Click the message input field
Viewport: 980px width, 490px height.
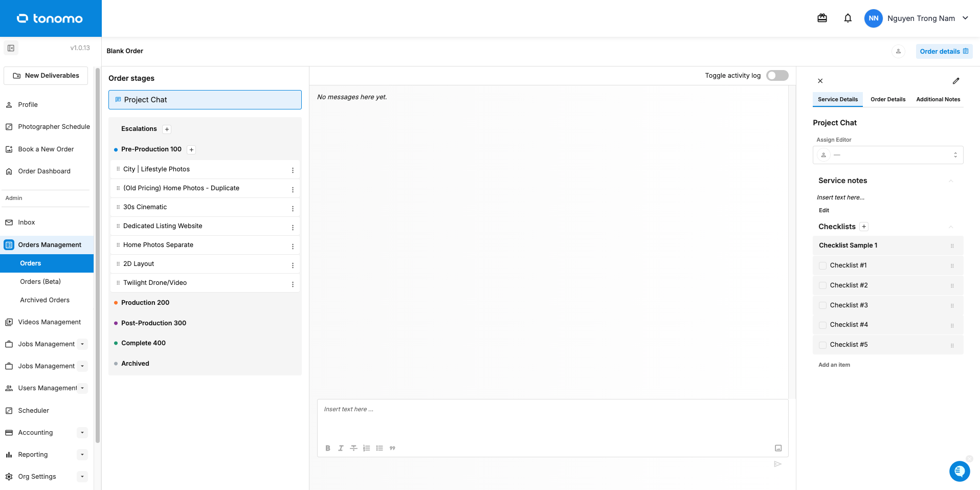tap(552, 419)
